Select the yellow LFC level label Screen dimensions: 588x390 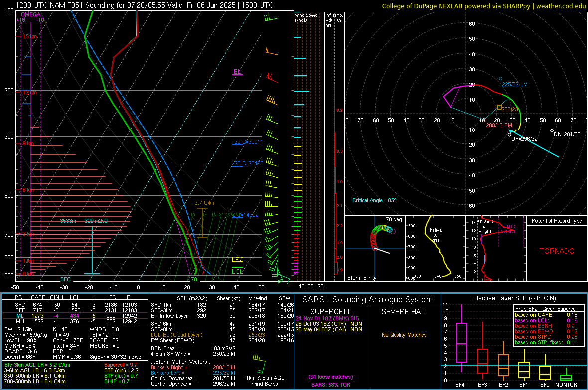237,260
